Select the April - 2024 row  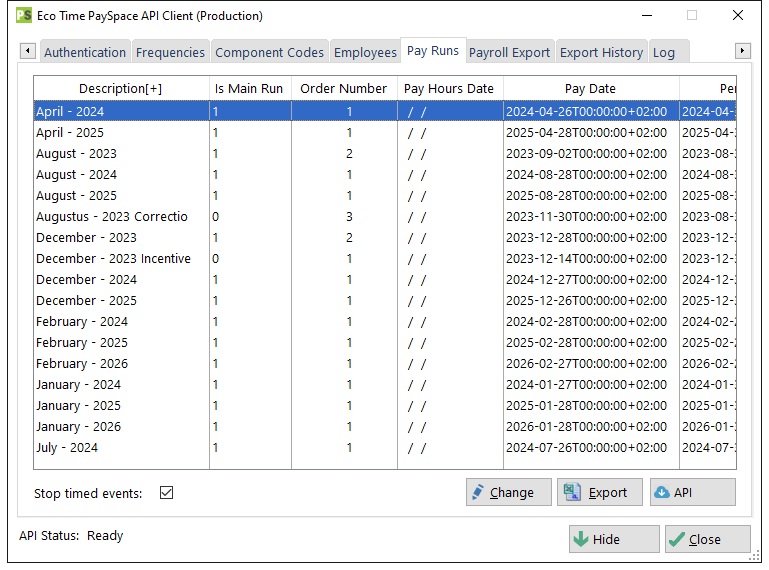[x=385, y=111]
